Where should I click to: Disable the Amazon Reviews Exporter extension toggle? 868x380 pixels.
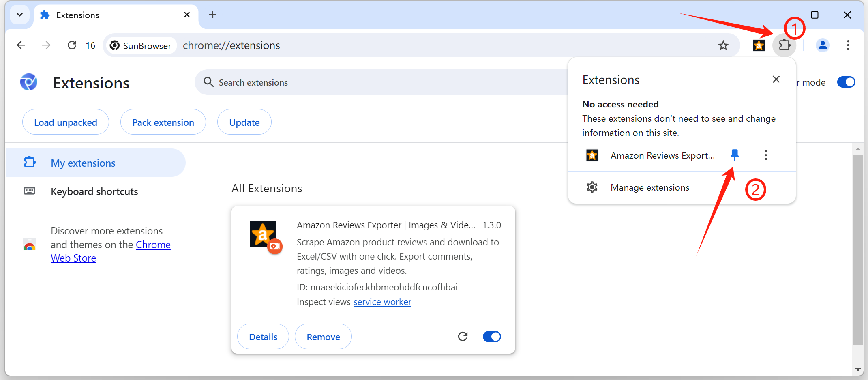click(491, 337)
